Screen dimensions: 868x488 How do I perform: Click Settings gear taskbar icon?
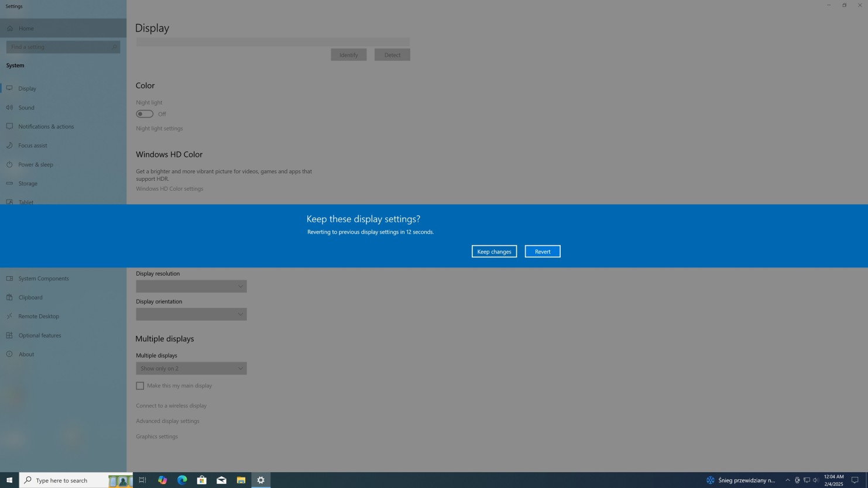click(x=261, y=480)
